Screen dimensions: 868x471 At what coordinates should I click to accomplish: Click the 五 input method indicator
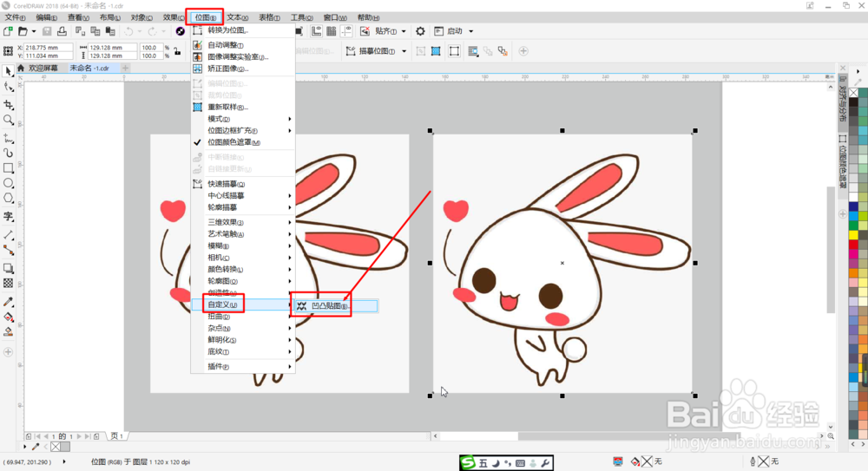coord(483,463)
